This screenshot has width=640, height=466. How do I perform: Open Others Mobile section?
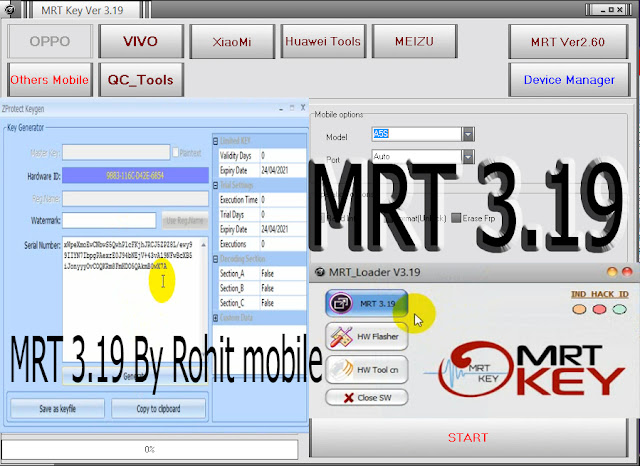(50, 80)
